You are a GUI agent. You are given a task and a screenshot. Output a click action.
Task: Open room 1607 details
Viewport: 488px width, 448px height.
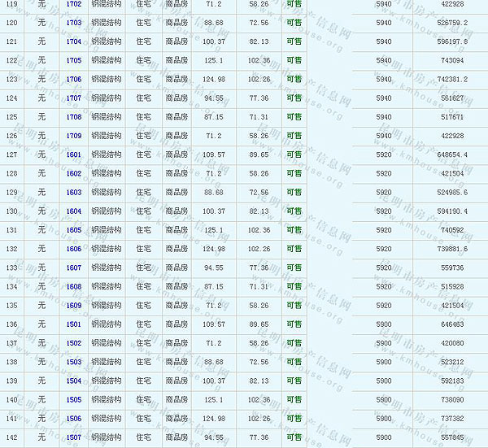[74, 267]
